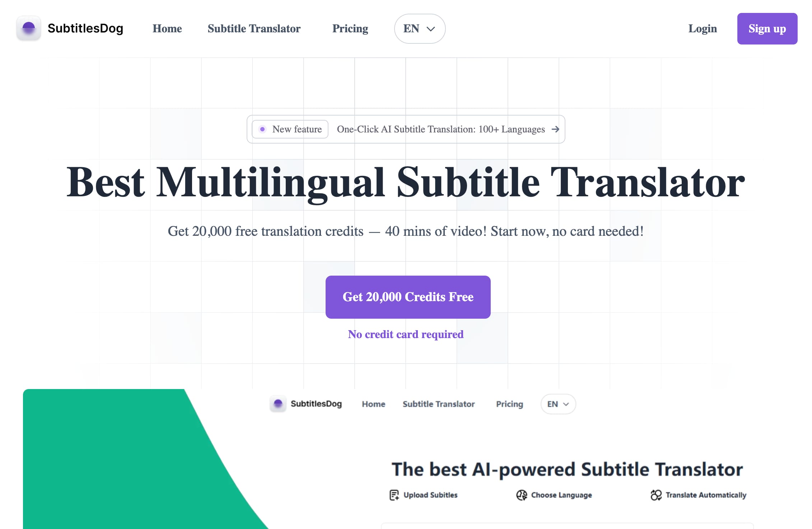
Task: Open the Pricing menu item
Action: pos(350,28)
